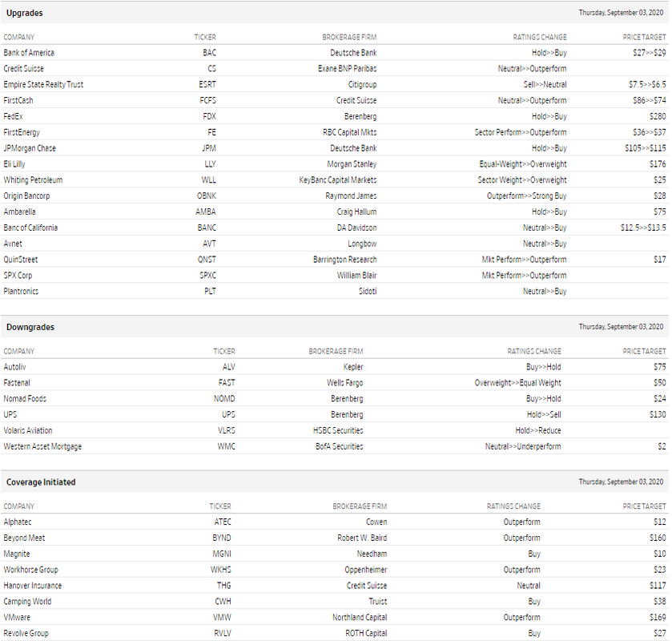Open the Upgrades section heading
Image resolution: width=672 pixels, height=641 pixels.
click(x=24, y=13)
